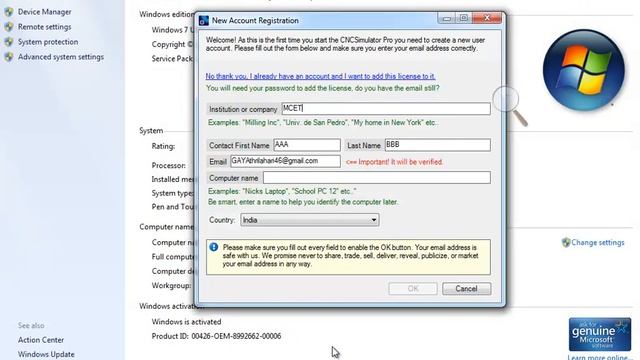Open Action Center under See also

tap(41, 340)
